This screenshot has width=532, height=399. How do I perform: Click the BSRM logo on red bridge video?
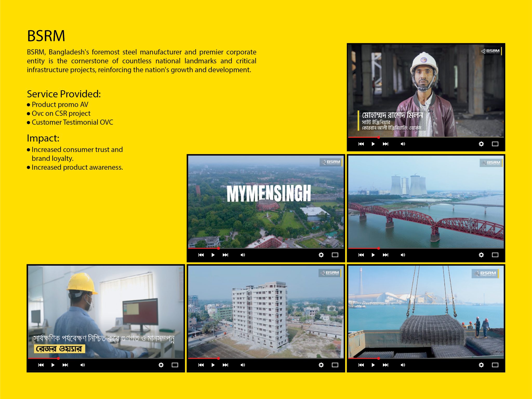pyautogui.click(x=491, y=163)
